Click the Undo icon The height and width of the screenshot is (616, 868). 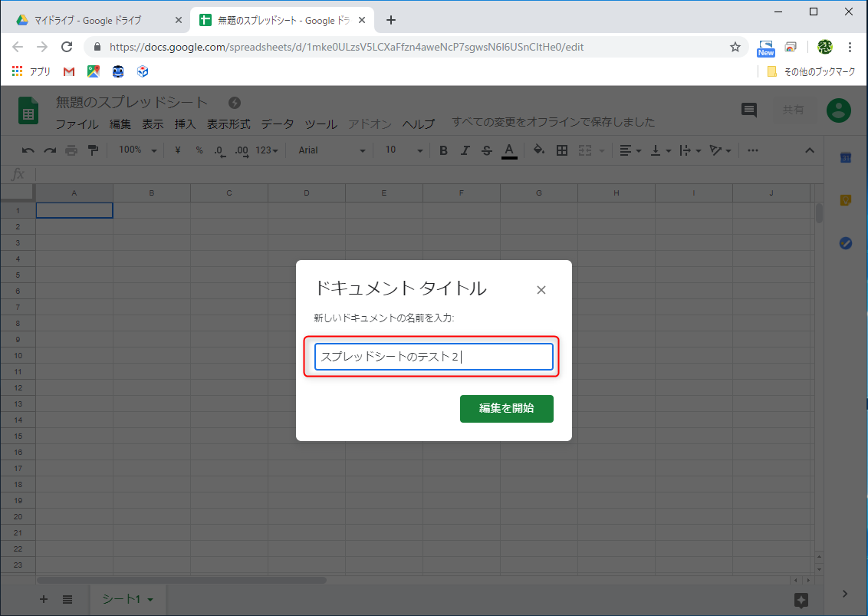click(28, 150)
